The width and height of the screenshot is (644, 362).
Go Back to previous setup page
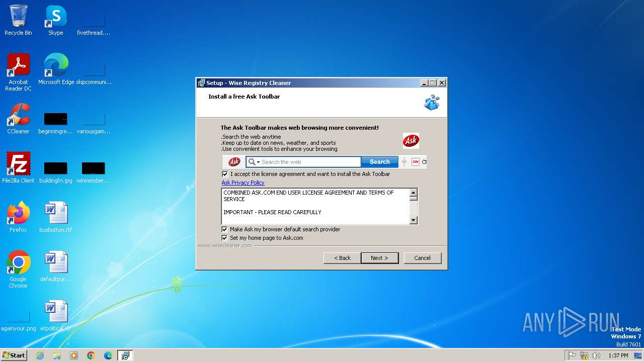click(x=342, y=258)
